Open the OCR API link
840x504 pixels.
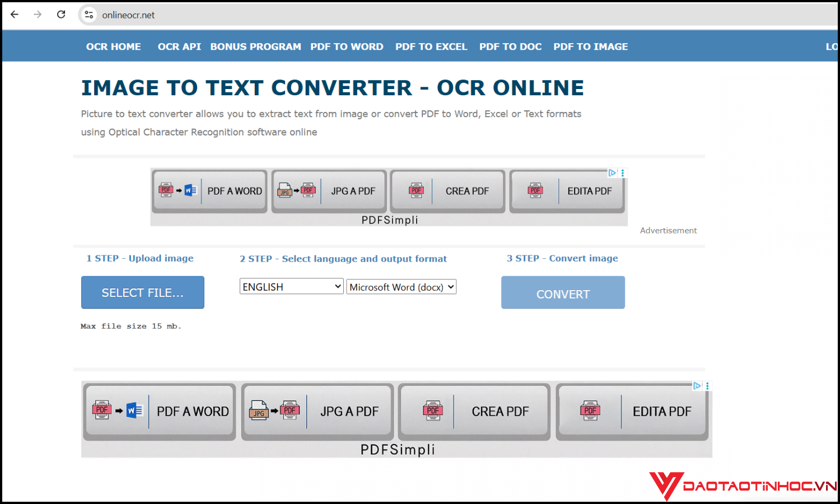(179, 46)
